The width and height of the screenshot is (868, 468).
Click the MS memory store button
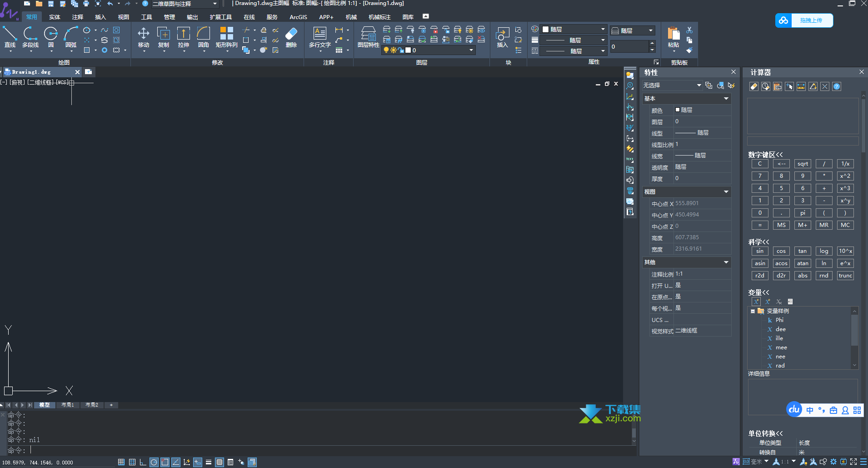(781, 225)
